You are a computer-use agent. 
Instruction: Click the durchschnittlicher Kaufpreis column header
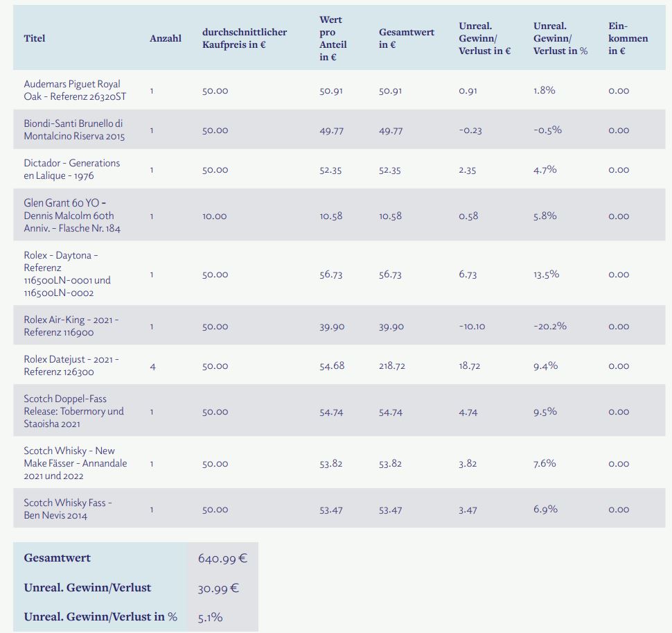click(x=245, y=38)
